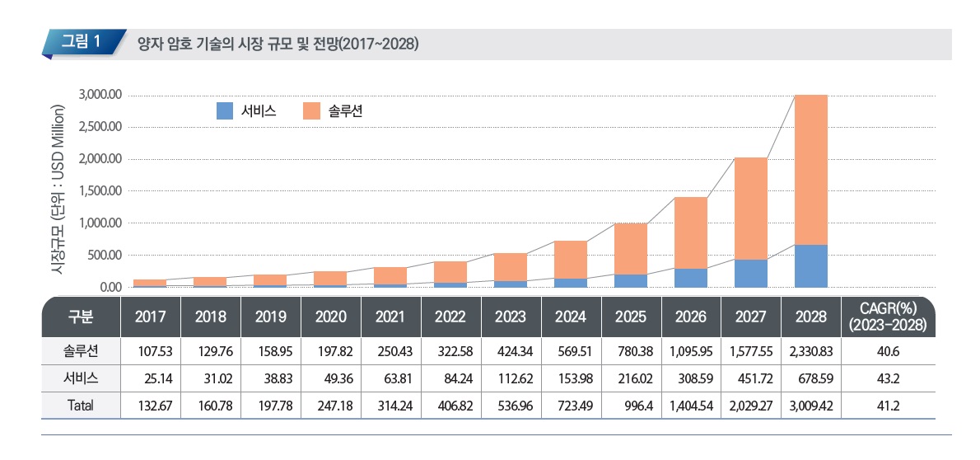The image size is (980, 460).
Task: Select the 2017 column header in the table
Action: 150,317
